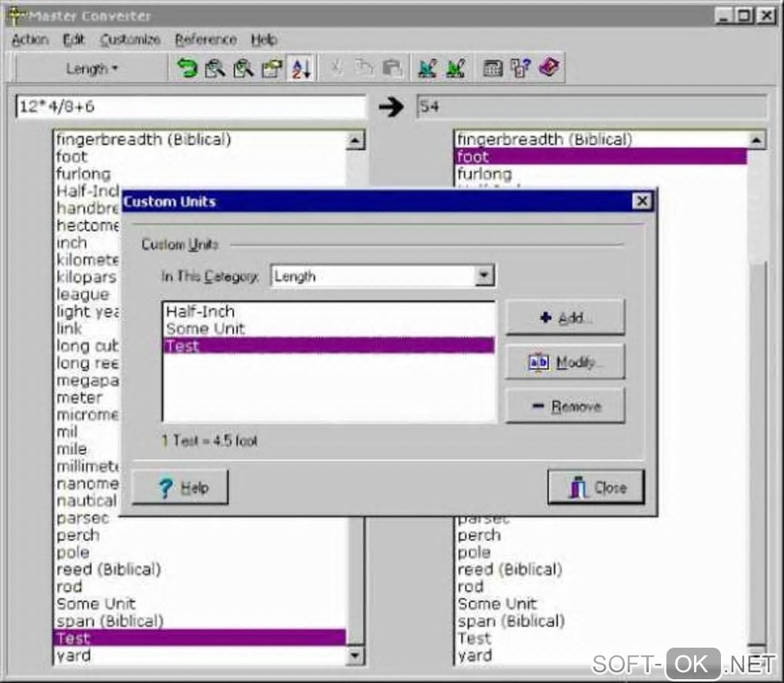
Task: Select Half-Inch in custom units list
Action: (329, 311)
